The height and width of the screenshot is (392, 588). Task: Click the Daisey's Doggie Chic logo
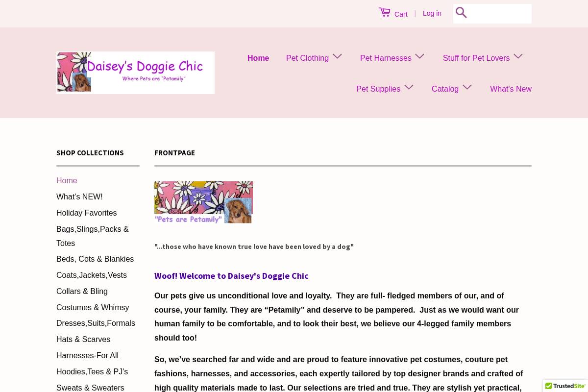[136, 72]
